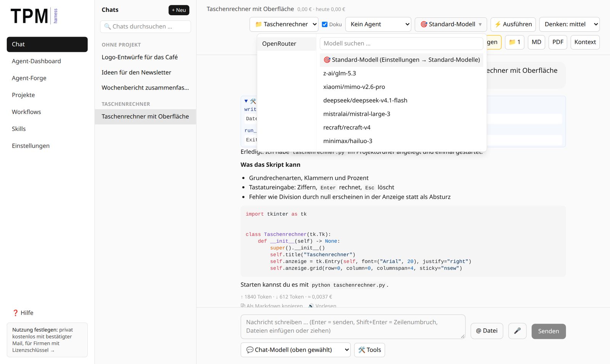
Task: Click the @ Datei attach button
Action: coord(487,331)
